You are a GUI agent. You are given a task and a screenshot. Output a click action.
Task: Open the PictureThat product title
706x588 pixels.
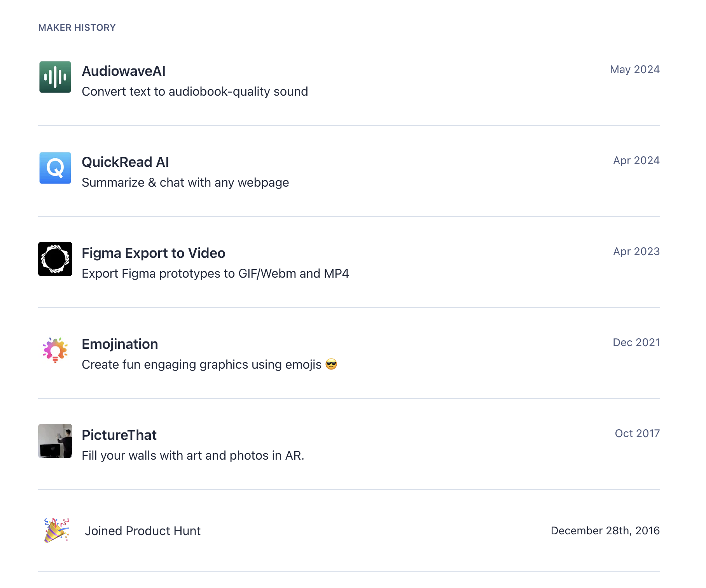(119, 435)
